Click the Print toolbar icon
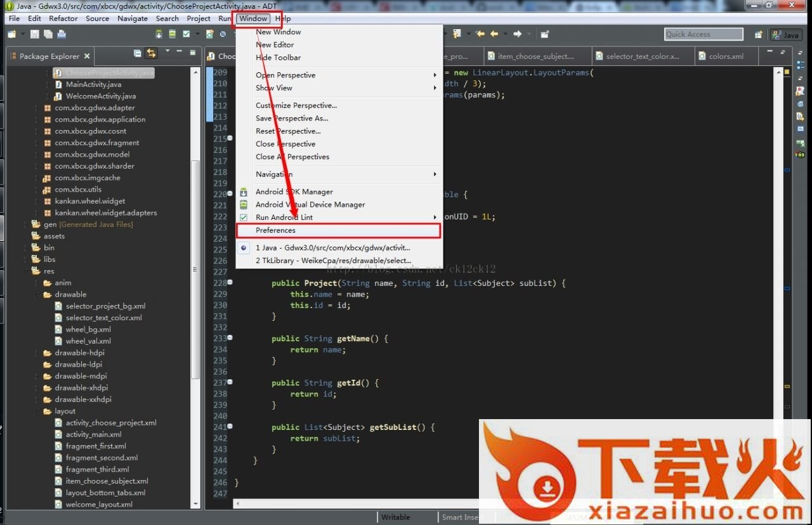812x525 pixels. click(62, 34)
